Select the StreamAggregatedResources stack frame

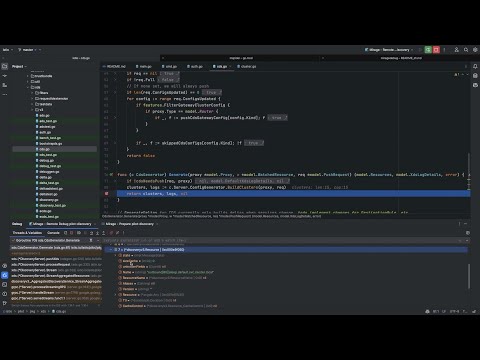coord(56,276)
